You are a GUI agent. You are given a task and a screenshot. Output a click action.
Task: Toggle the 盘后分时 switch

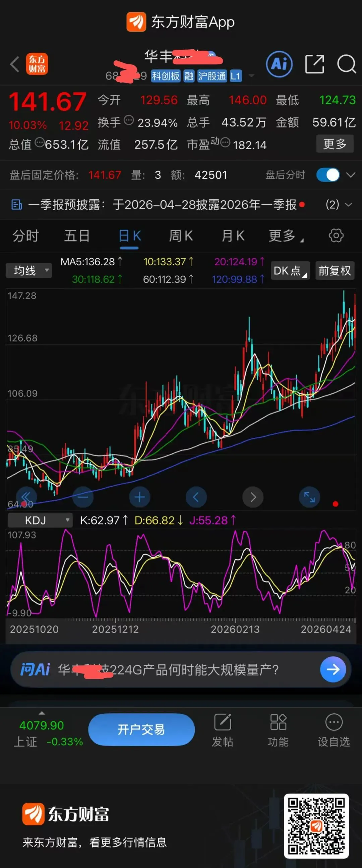click(328, 174)
